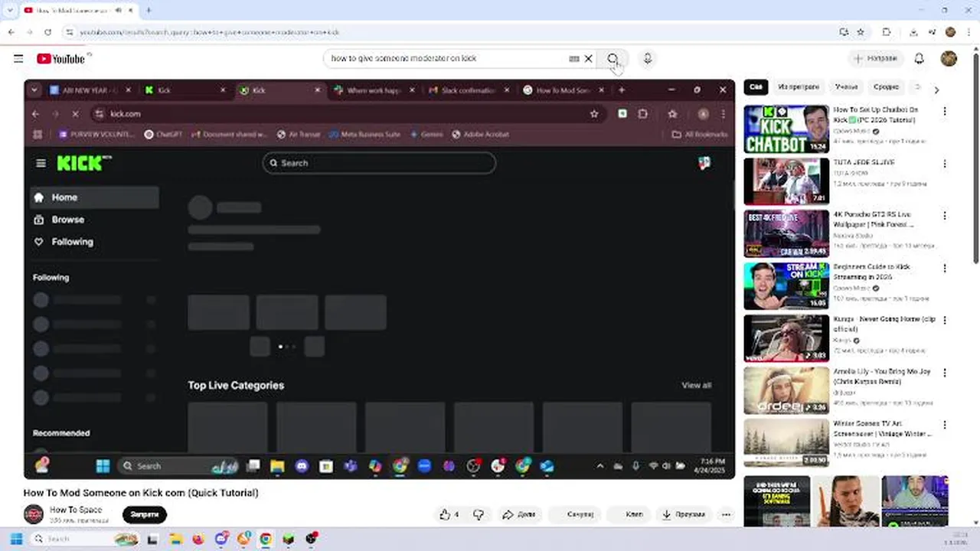Viewport: 980px width, 551px height.
Task: Click the Windows taskbar search box
Action: 86,539
